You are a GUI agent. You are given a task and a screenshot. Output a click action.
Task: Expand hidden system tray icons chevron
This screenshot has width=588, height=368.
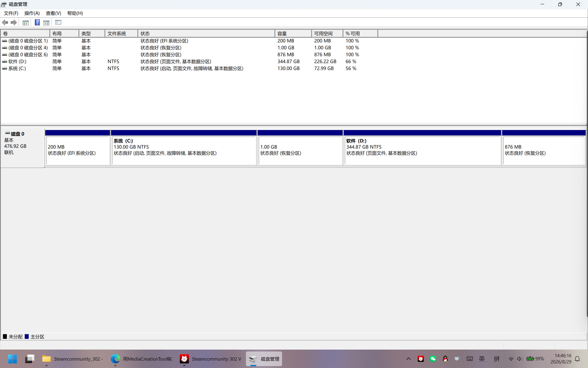coord(409,359)
